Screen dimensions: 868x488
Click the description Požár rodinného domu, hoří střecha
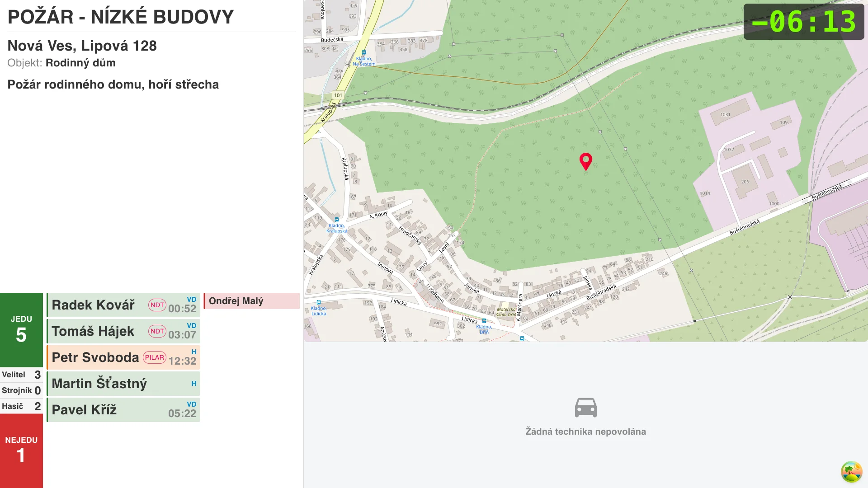click(113, 84)
